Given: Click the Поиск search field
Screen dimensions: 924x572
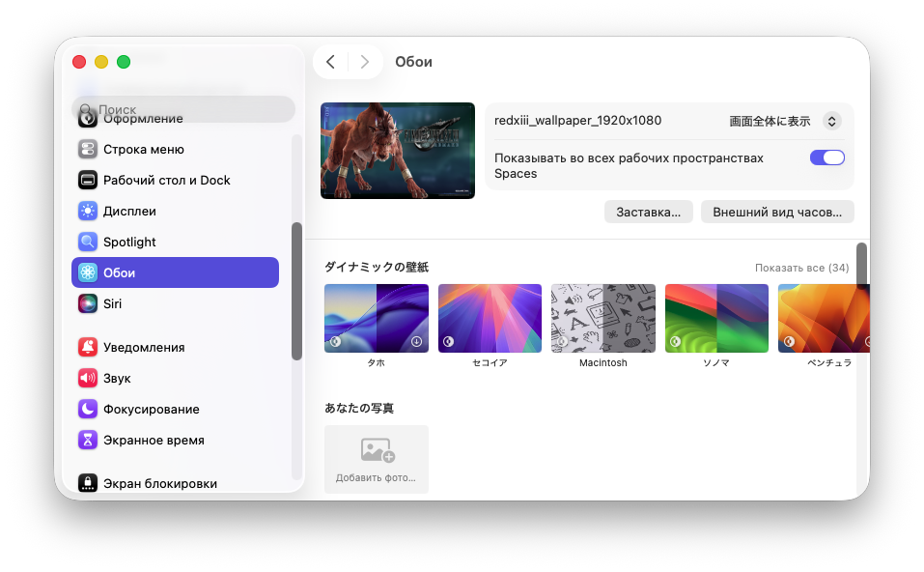Looking at the screenshot, I should (183, 110).
